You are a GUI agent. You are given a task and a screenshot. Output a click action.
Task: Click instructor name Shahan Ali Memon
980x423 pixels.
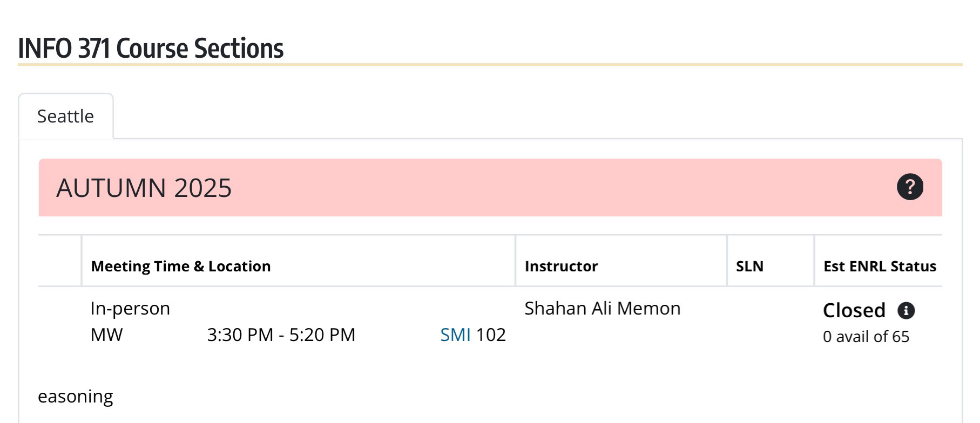[x=602, y=308]
